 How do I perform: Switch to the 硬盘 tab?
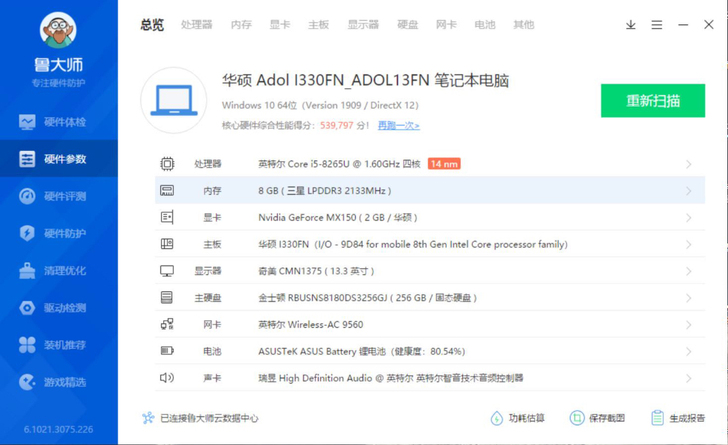[x=408, y=25]
